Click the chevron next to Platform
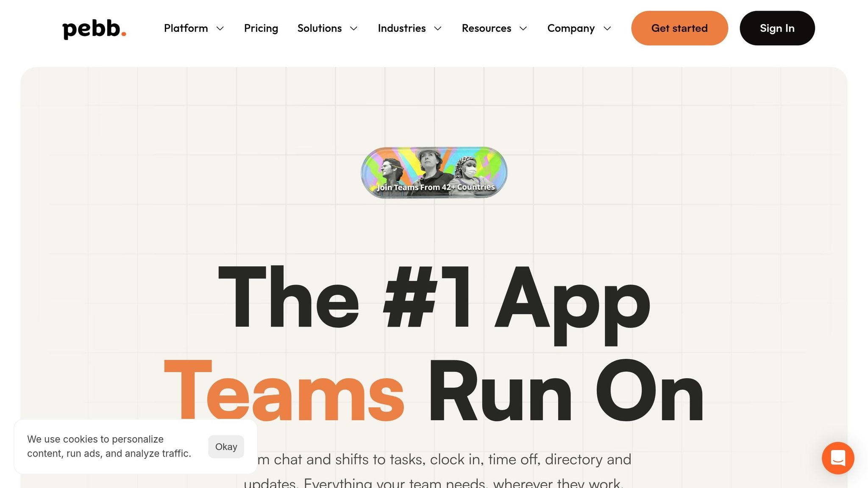Screen dimensions: 868x488 220,28
